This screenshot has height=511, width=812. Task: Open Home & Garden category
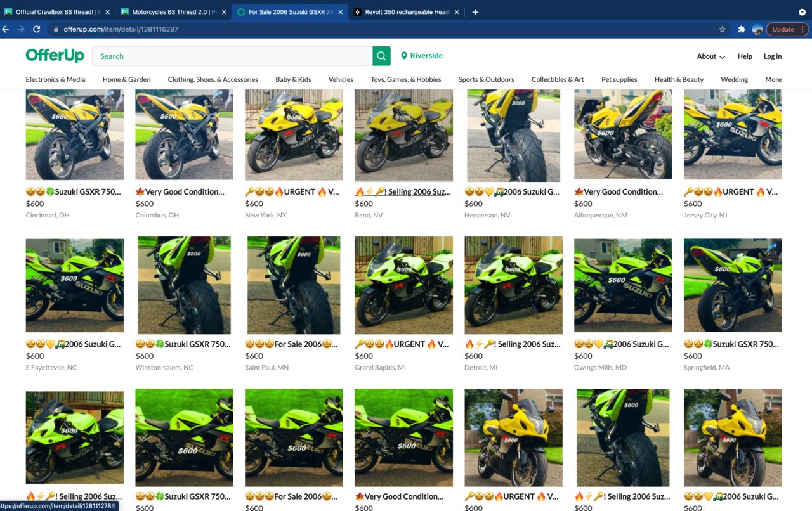[127, 79]
